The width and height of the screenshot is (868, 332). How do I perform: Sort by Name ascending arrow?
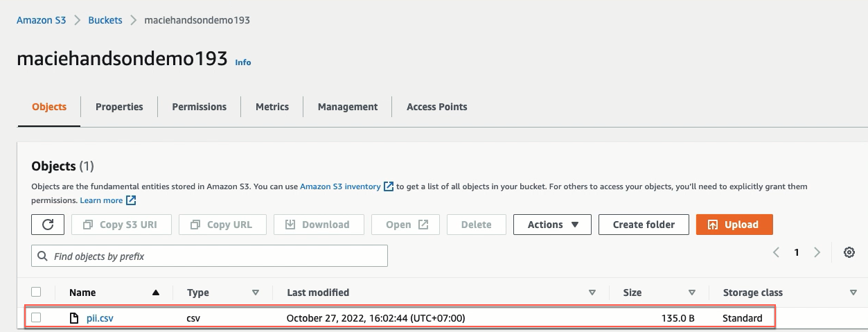click(x=156, y=293)
